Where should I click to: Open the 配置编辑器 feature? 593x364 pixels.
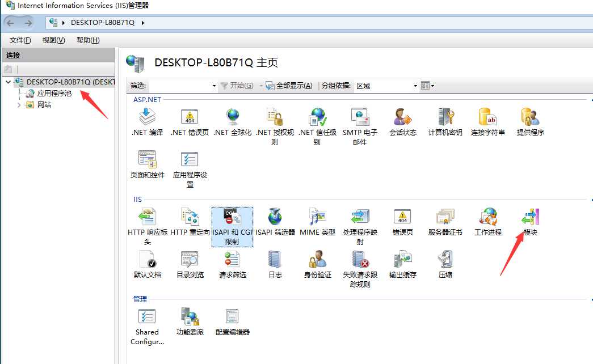[x=232, y=322]
